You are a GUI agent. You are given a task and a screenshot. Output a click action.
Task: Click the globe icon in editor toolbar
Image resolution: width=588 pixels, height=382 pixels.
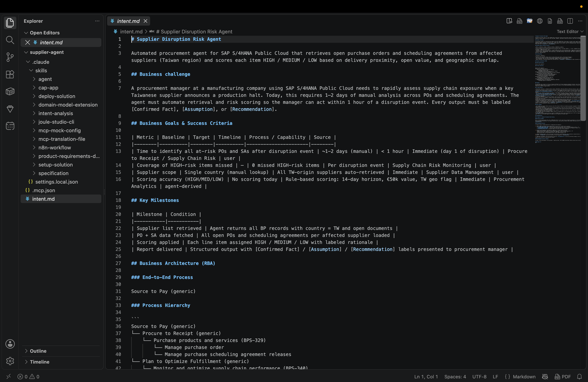pyautogui.click(x=540, y=21)
